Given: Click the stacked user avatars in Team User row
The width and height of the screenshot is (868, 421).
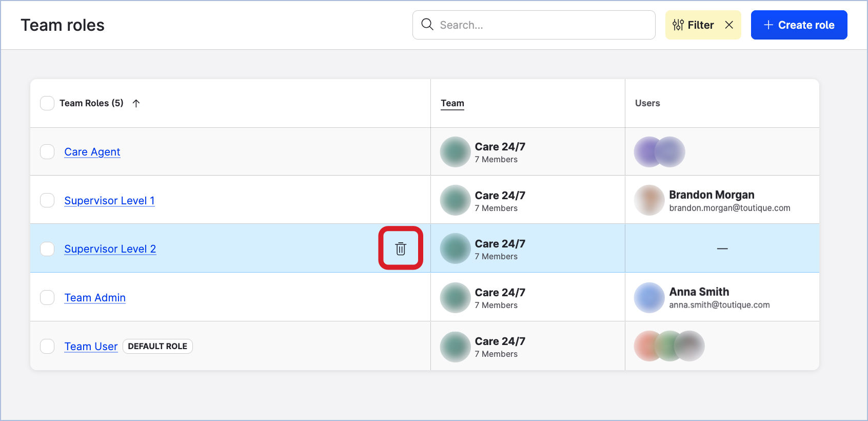Looking at the screenshot, I should coord(669,346).
